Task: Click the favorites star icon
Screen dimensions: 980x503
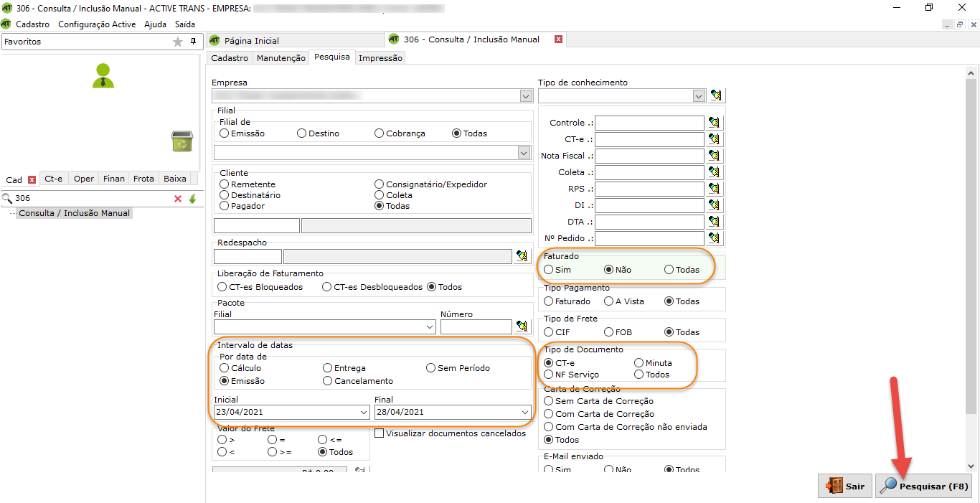Action: click(178, 42)
